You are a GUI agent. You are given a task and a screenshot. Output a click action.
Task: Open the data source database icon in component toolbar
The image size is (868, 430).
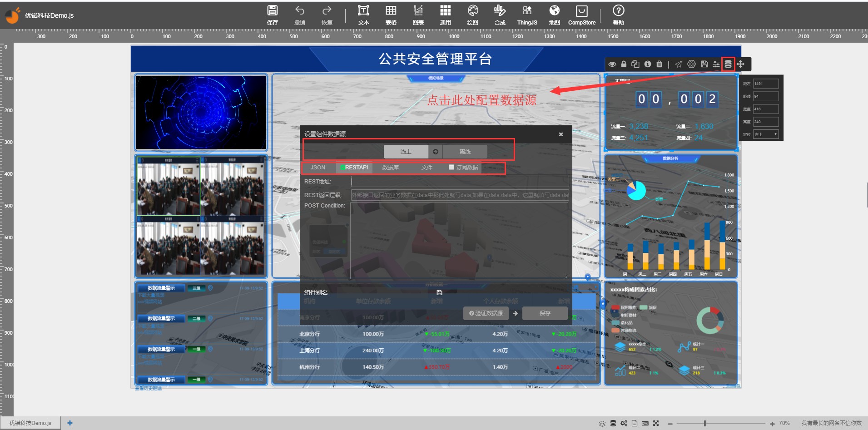point(728,64)
